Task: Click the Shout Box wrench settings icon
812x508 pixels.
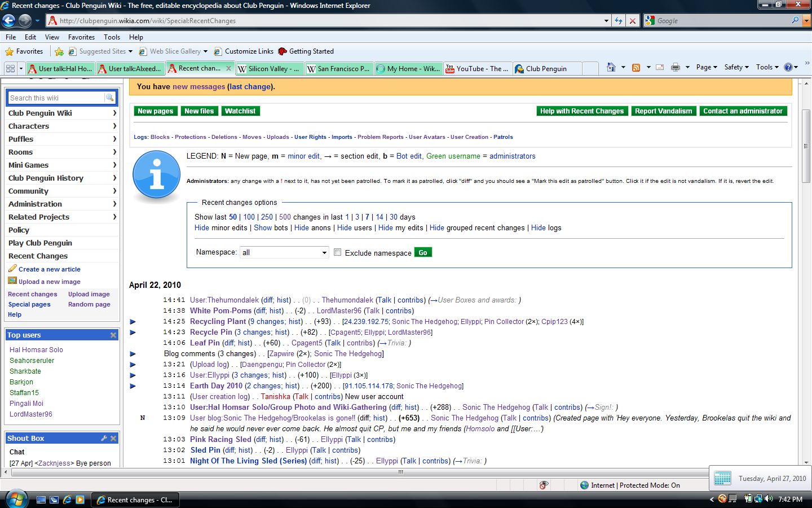Action: (x=104, y=438)
